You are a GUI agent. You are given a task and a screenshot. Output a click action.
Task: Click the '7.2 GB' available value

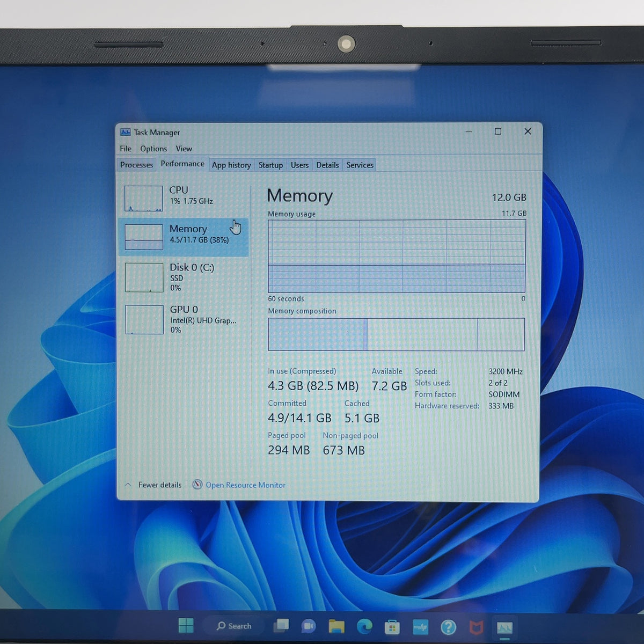coord(389,386)
